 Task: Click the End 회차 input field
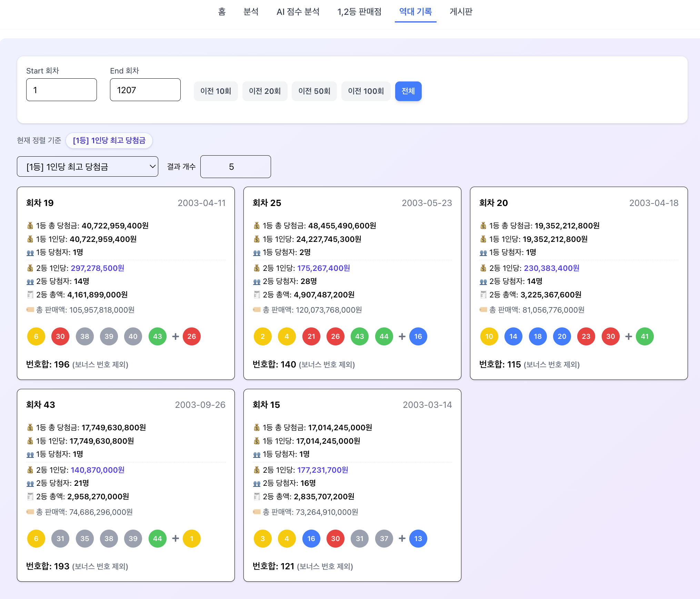[145, 90]
